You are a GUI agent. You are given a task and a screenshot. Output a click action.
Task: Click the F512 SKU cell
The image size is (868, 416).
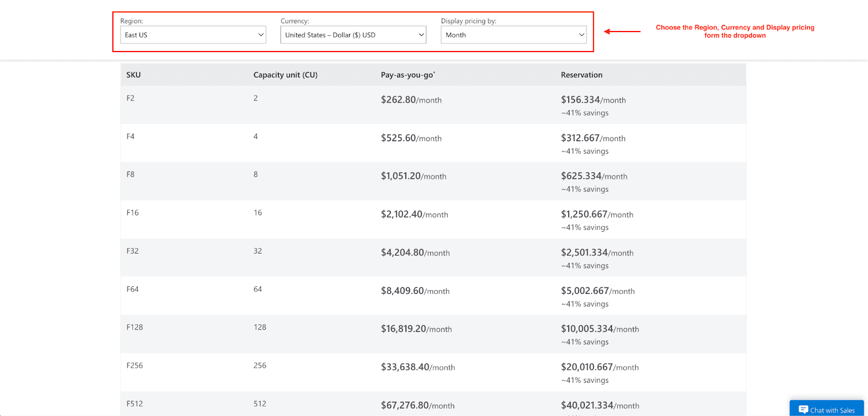click(x=135, y=404)
